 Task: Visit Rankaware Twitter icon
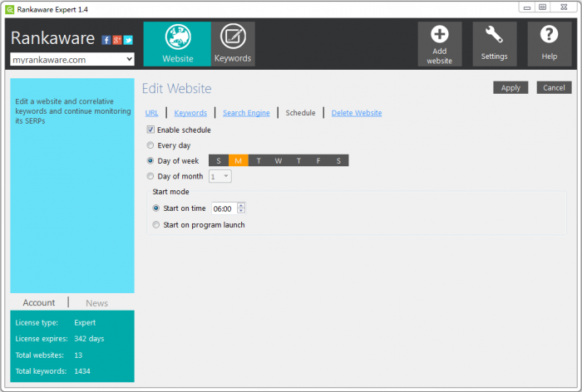(x=128, y=40)
